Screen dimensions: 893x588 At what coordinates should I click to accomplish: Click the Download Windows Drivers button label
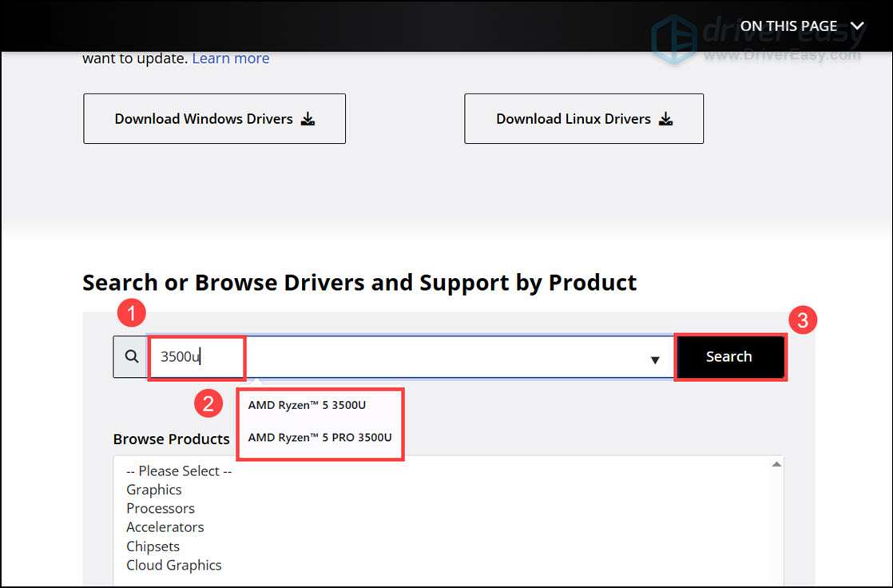click(x=204, y=119)
